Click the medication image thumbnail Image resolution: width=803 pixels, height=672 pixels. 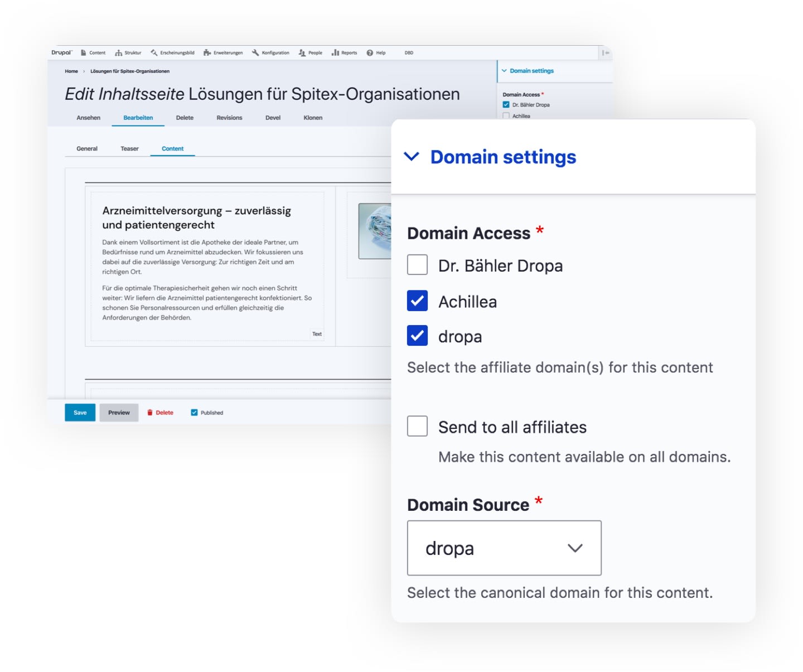point(375,231)
